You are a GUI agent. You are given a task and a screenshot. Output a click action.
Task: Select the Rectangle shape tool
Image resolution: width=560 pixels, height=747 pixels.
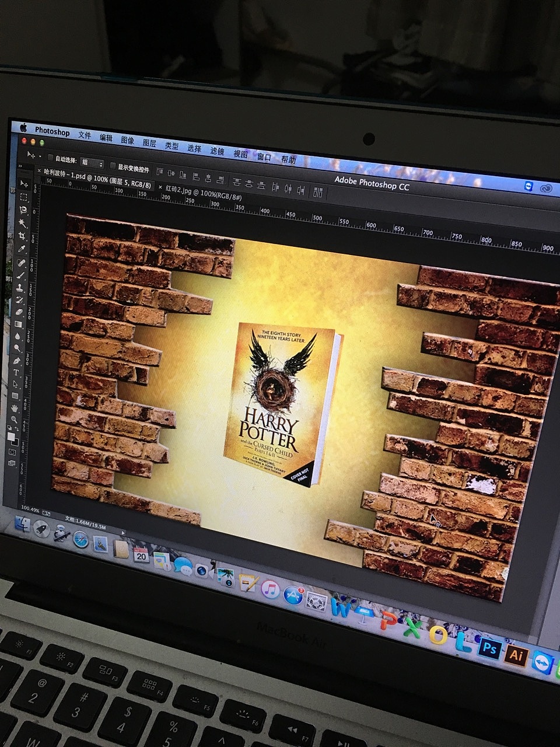tap(15, 396)
